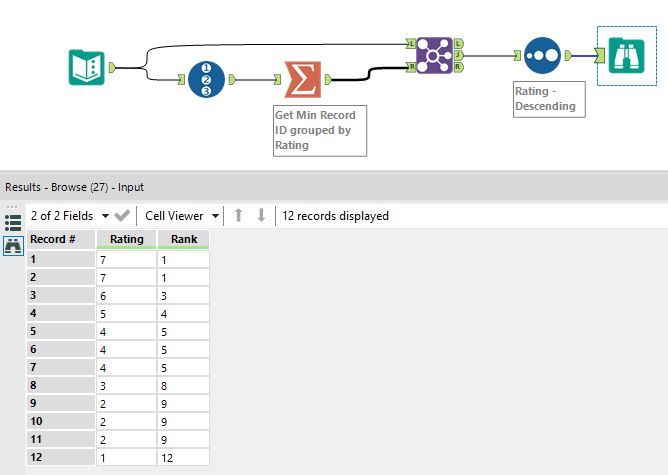Select the Text Input tool on canvas
This screenshot has width=668, height=475.
coord(86,68)
